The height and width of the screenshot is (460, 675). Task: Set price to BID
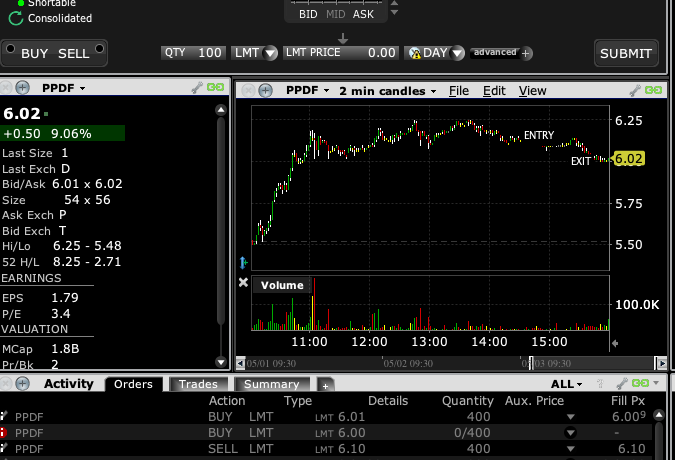click(x=308, y=14)
